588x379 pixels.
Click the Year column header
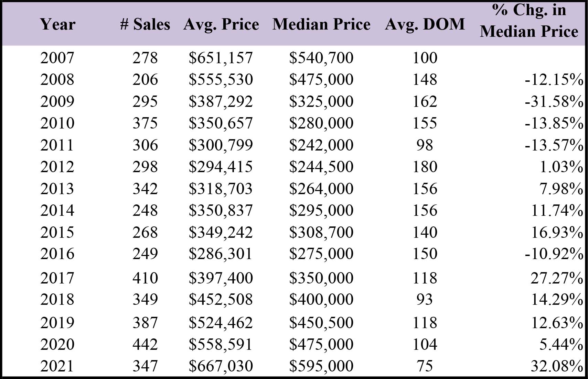click(57, 24)
